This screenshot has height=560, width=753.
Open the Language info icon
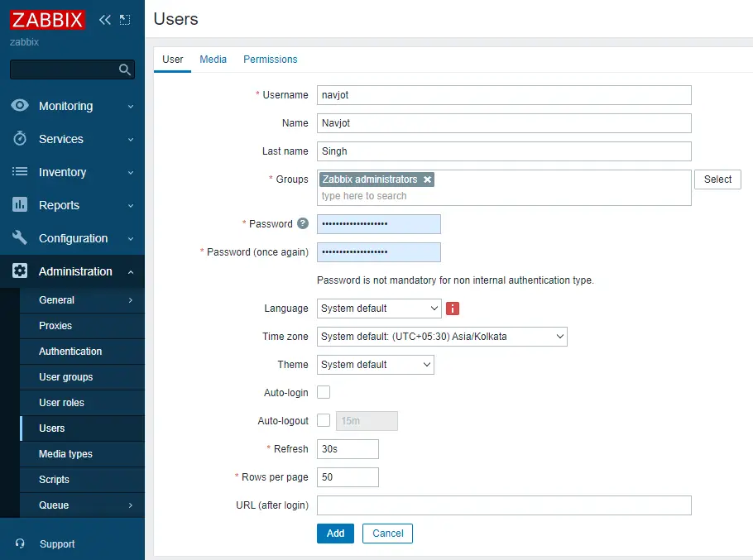click(452, 308)
